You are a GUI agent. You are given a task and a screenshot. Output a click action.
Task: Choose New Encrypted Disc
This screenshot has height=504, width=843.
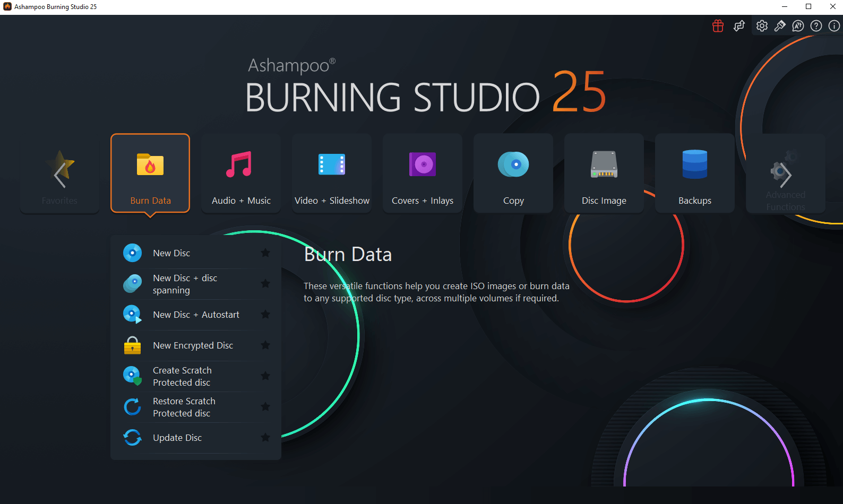(196, 345)
